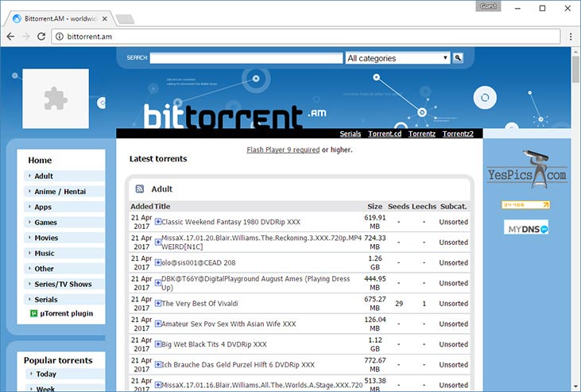
Task: Click the Adult RSS feed icon
Action: tap(140, 188)
